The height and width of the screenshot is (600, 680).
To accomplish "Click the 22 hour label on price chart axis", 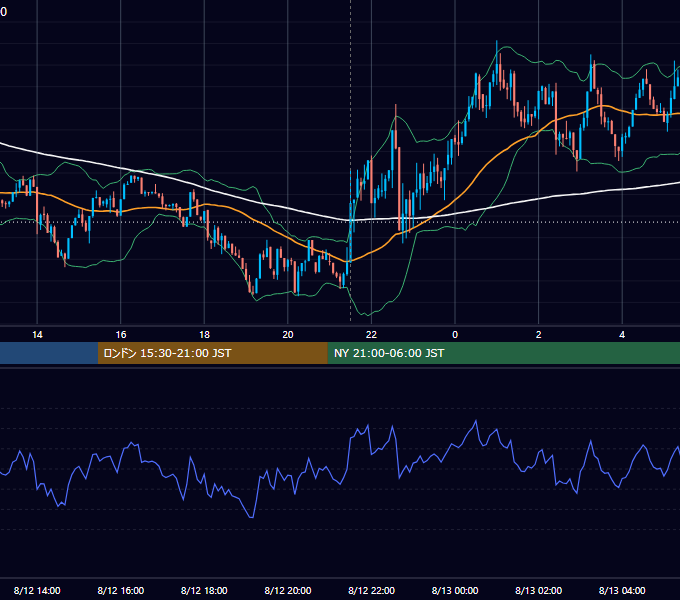I will (371, 335).
